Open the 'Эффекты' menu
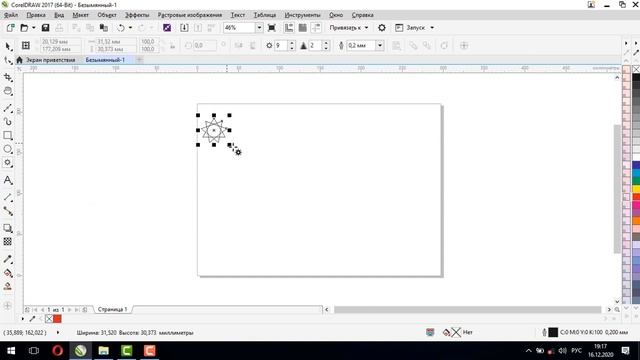 (x=137, y=15)
